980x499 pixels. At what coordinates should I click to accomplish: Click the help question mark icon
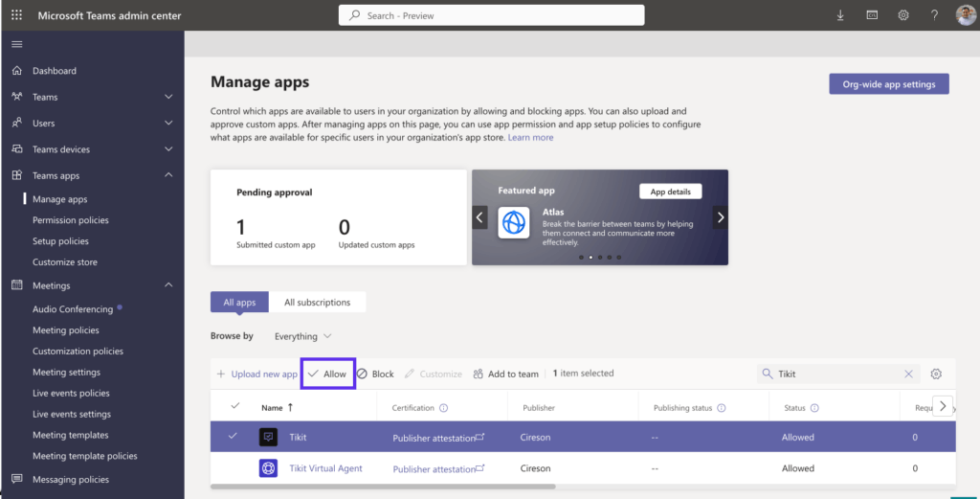pos(934,15)
